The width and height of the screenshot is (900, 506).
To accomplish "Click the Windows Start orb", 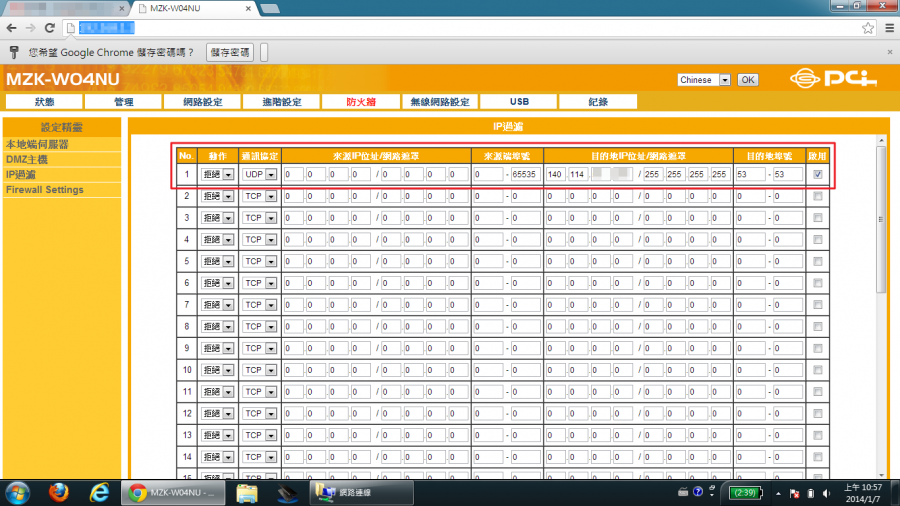I will pyautogui.click(x=19, y=492).
